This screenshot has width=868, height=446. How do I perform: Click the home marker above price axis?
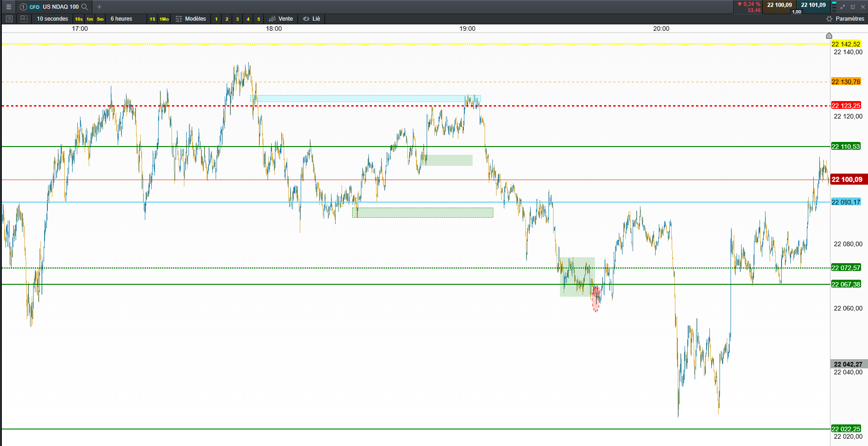[x=829, y=35]
